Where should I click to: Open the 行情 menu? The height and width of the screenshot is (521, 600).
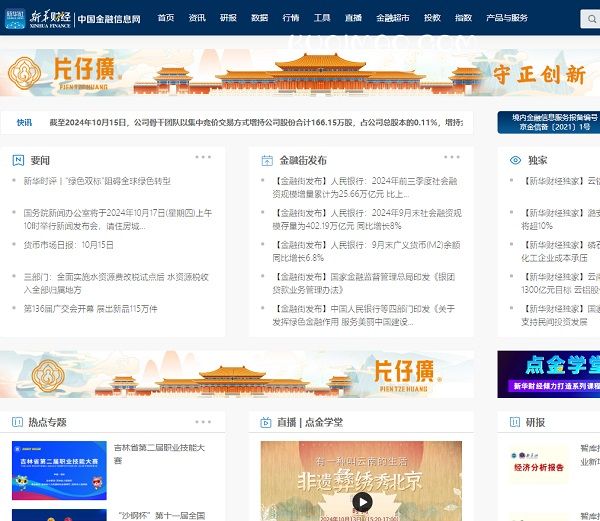pos(291,18)
